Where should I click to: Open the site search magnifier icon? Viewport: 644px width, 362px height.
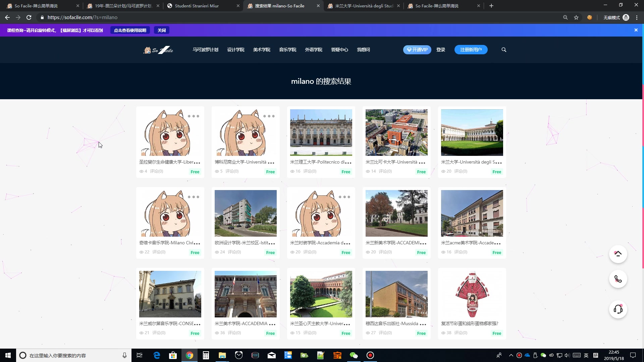[504, 50]
